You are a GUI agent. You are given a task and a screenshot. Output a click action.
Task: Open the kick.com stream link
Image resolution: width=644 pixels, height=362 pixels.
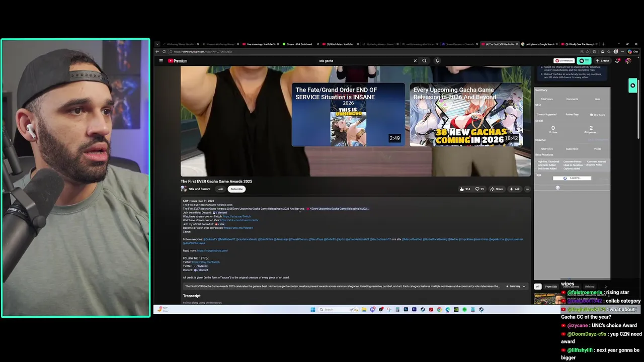[x=239, y=220]
